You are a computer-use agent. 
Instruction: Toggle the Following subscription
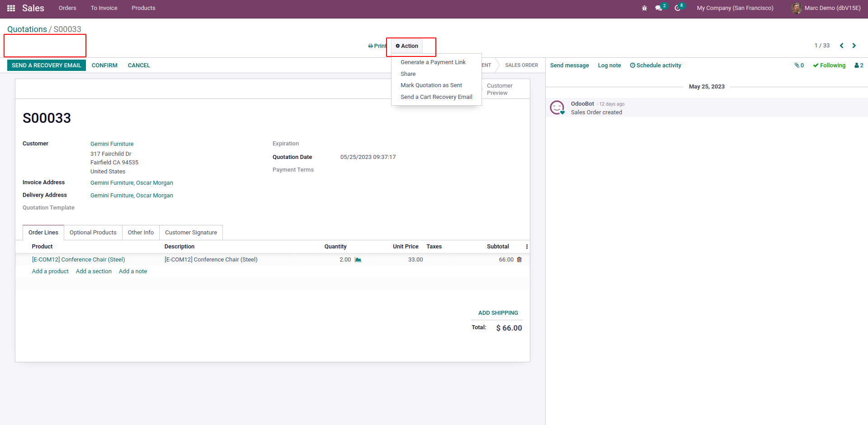[x=829, y=65]
